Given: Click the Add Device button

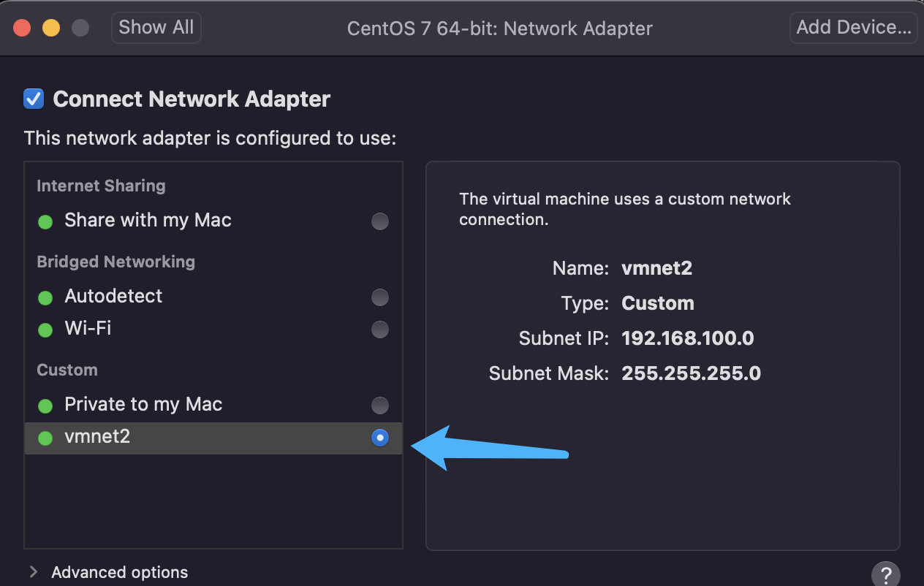Looking at the screenshot, I should point(854,28).
